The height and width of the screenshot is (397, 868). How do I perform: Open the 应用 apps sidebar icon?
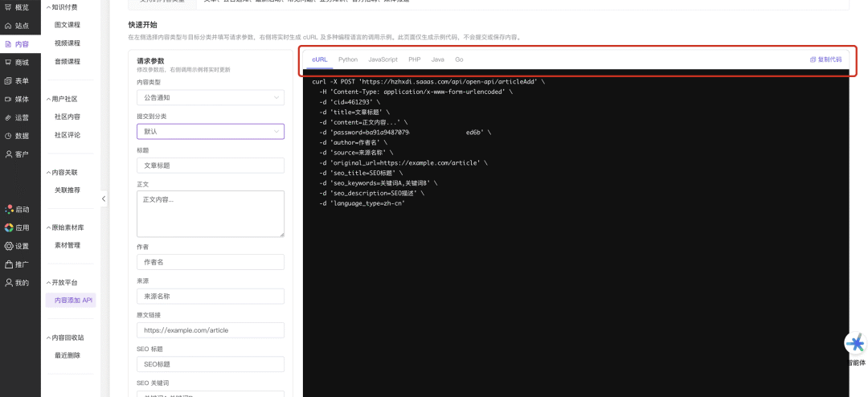(x=9, y=227)
